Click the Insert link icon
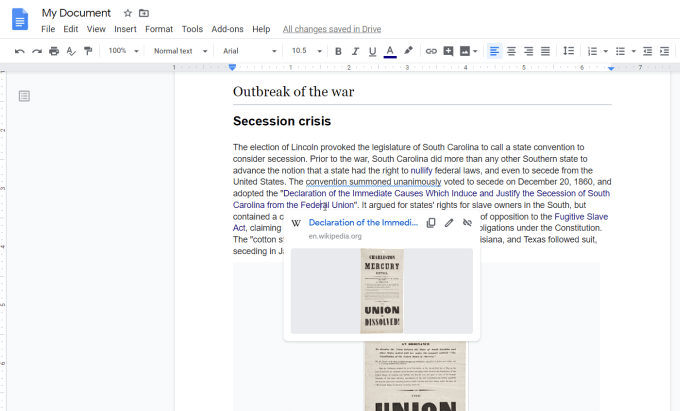The width and height of the screenshot is (680, 411). (x=431, y=51)
